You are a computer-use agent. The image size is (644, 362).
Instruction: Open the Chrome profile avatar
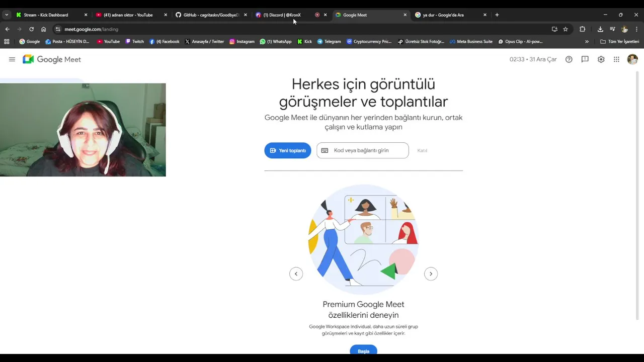(x=624, y=29)
